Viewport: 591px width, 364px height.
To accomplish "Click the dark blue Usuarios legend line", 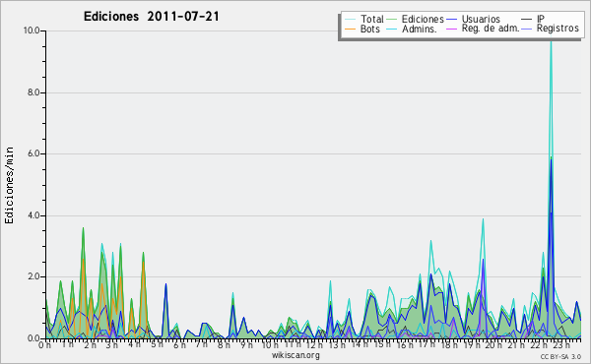I will click(451, 20).
